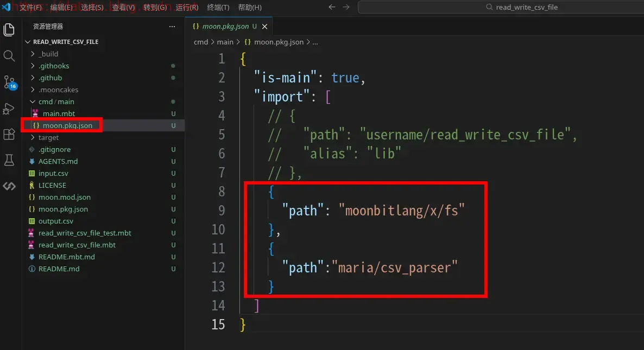Screen dimensions: 644x350
Task: Open the Testing flask icon
Action: (x=9, y=160)
